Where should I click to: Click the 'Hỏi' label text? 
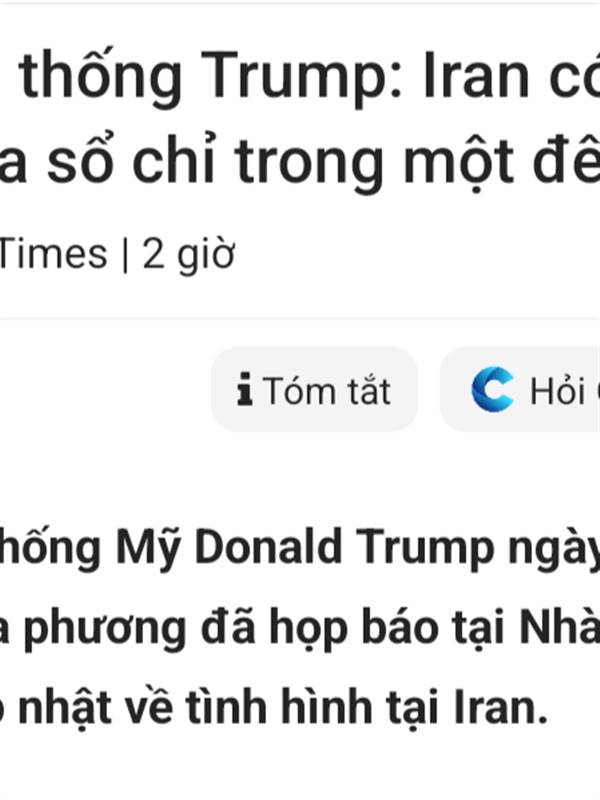pyautogui.click(x=558, y=390)
